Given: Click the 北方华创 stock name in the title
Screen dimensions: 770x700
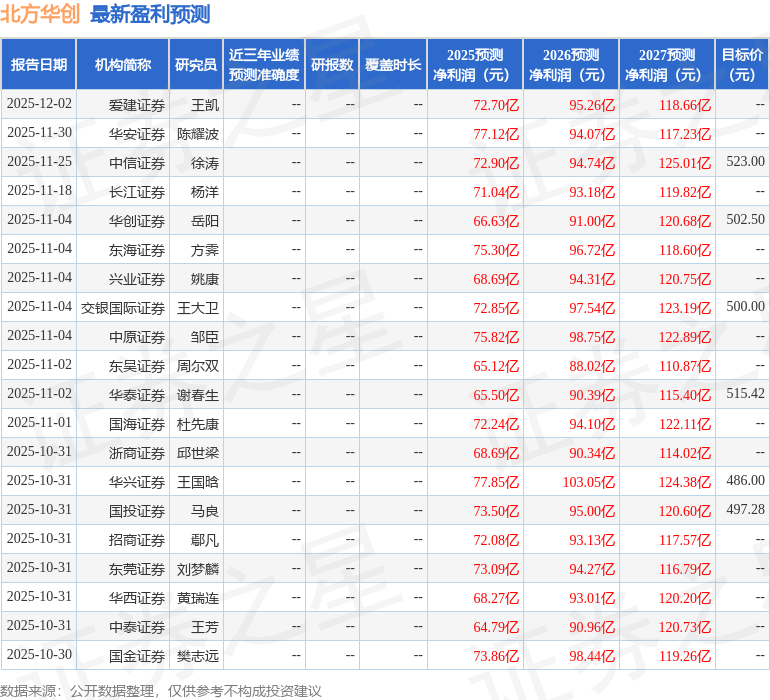Looking at the screenshot, I should [x=41, y=14].
